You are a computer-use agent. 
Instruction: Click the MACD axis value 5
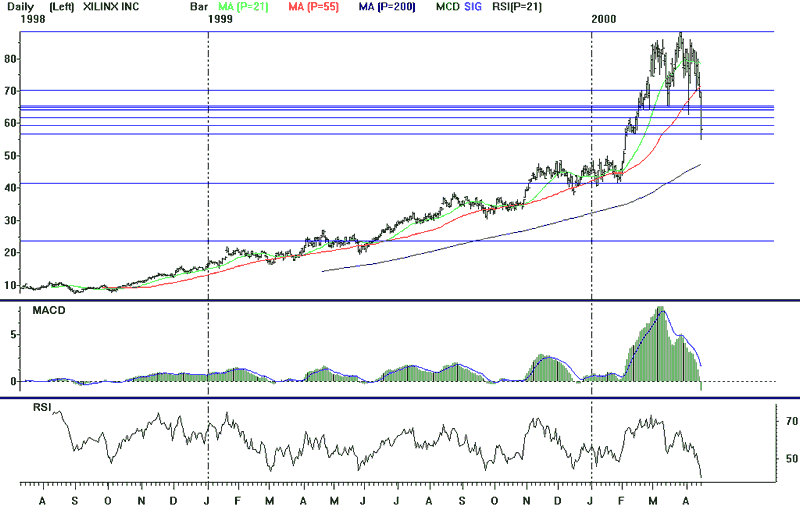(x=14, y=335)
